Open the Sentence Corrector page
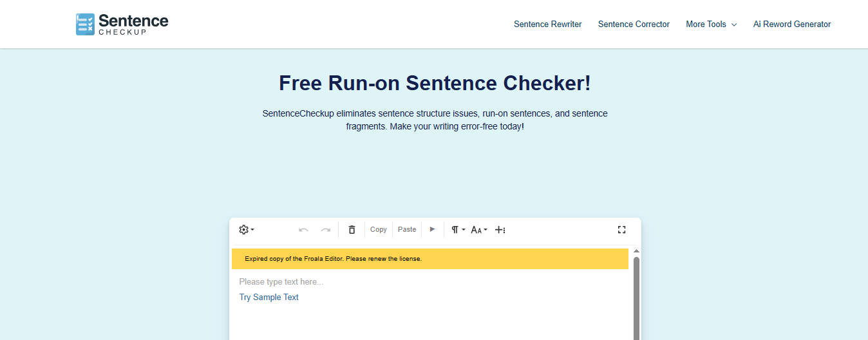 tap(634, 24)
